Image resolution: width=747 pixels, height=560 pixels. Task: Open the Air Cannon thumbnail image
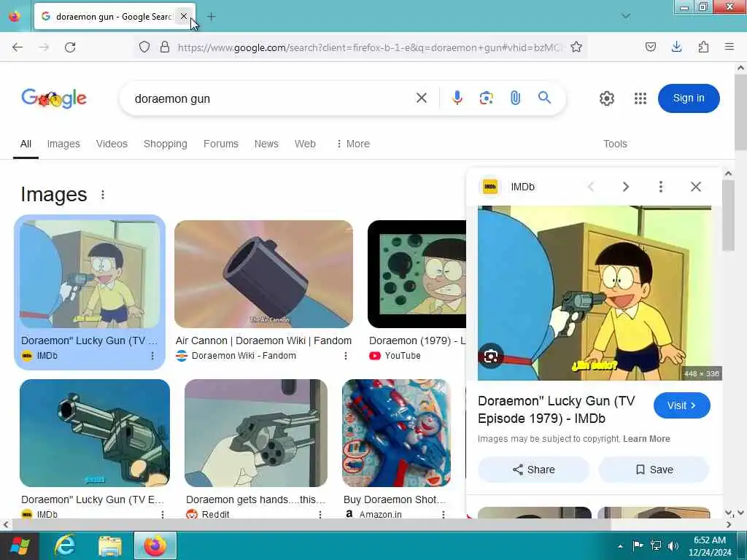[263, 274]
